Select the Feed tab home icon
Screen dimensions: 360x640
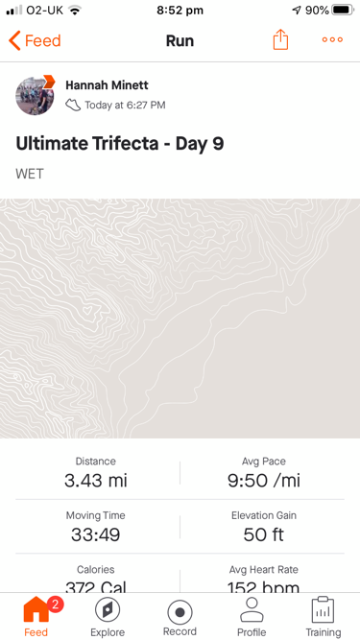point(36,610)
